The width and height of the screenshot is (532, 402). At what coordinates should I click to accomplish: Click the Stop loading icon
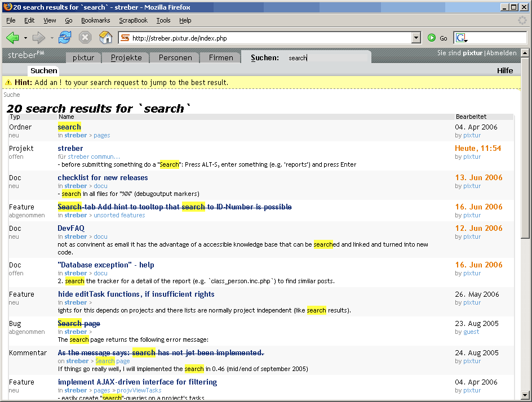[85, 37]
